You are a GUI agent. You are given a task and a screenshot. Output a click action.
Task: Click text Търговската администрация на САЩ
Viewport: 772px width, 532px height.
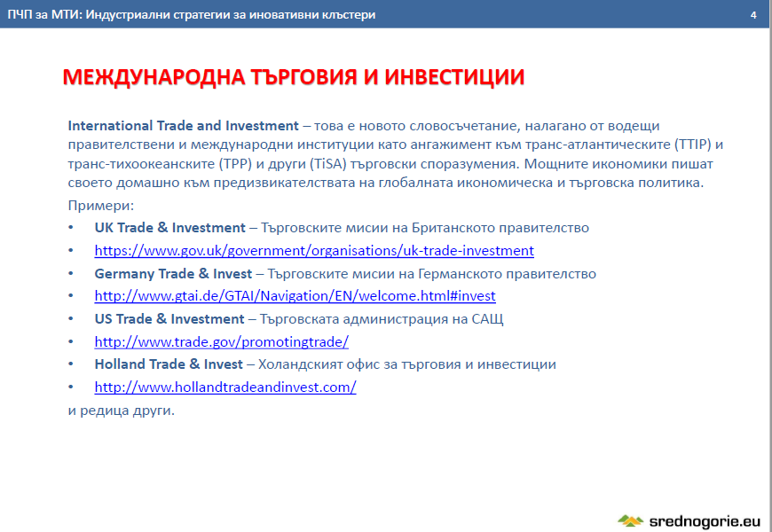(x=382, y=319)
